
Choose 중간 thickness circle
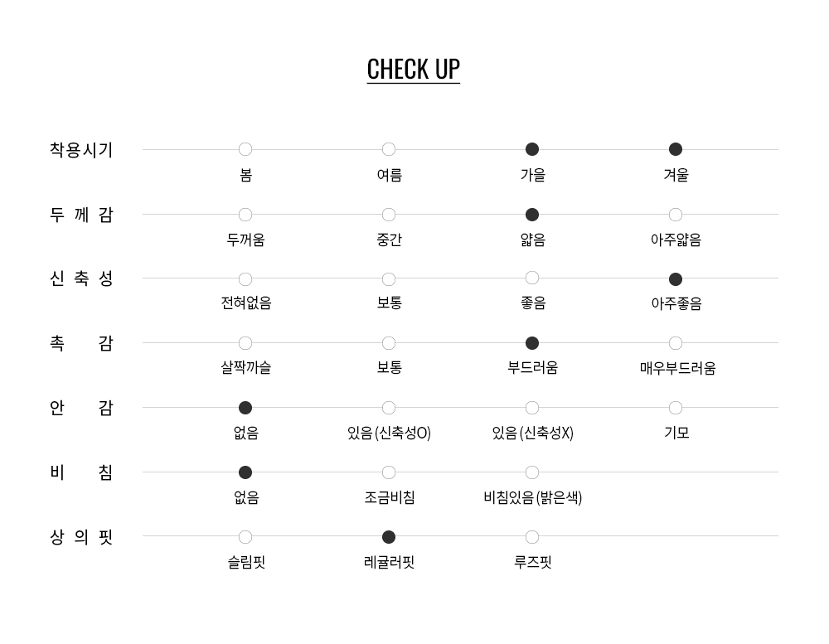click(x=389, y=215)
